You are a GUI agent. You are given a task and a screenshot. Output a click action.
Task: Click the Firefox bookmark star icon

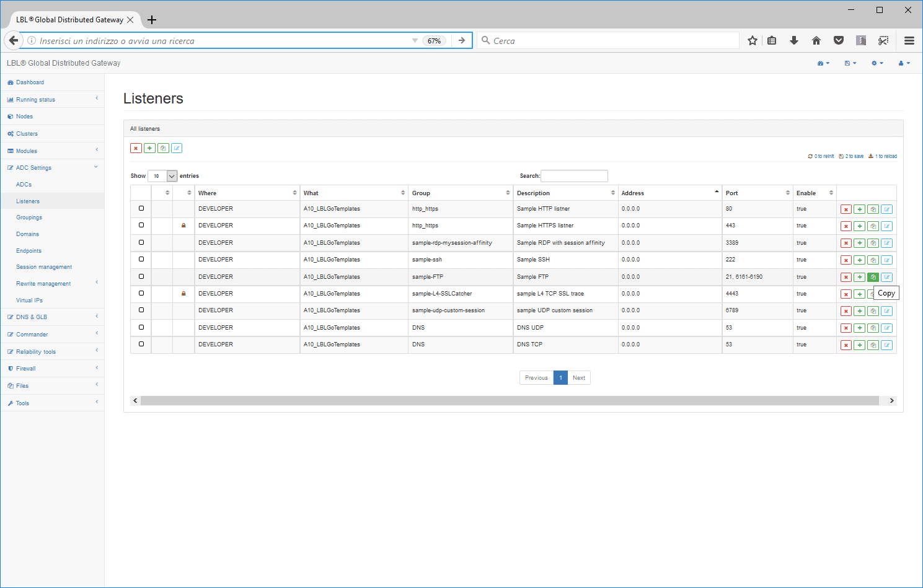click(753, 40)
